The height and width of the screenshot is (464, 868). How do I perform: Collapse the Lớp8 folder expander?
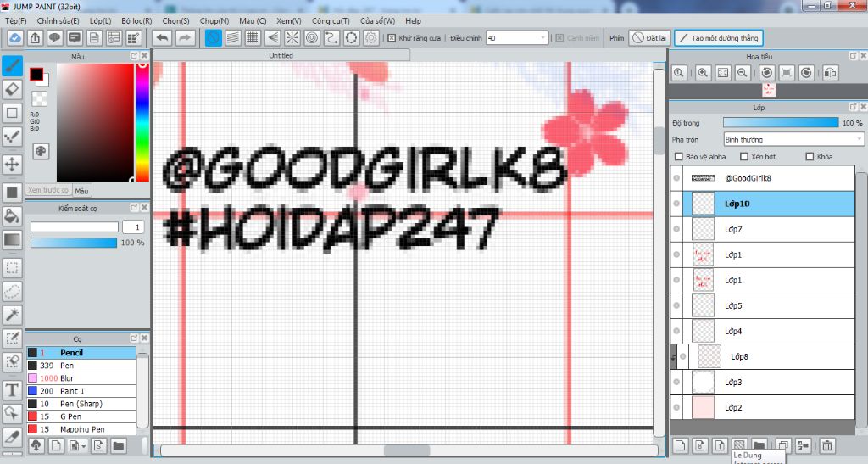pos(674,358)
